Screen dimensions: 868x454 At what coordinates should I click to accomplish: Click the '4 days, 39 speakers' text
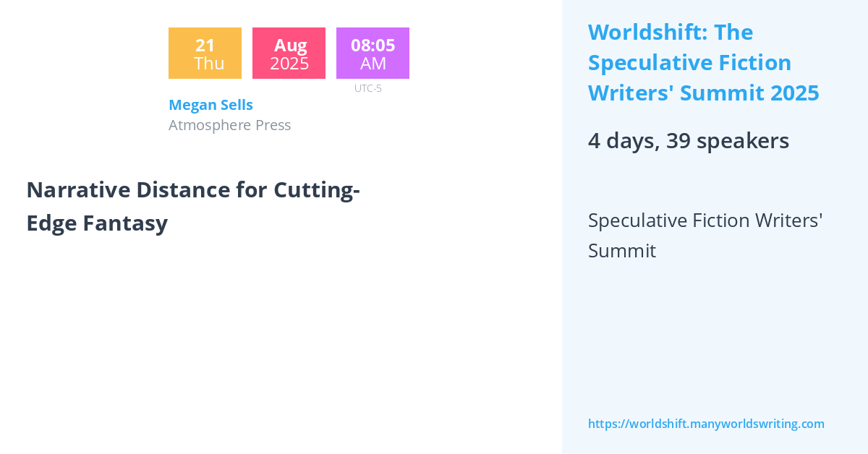pos(688,141)
